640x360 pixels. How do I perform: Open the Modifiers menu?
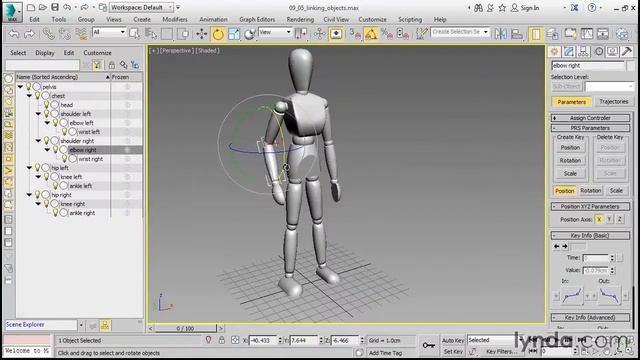[175, 19]
